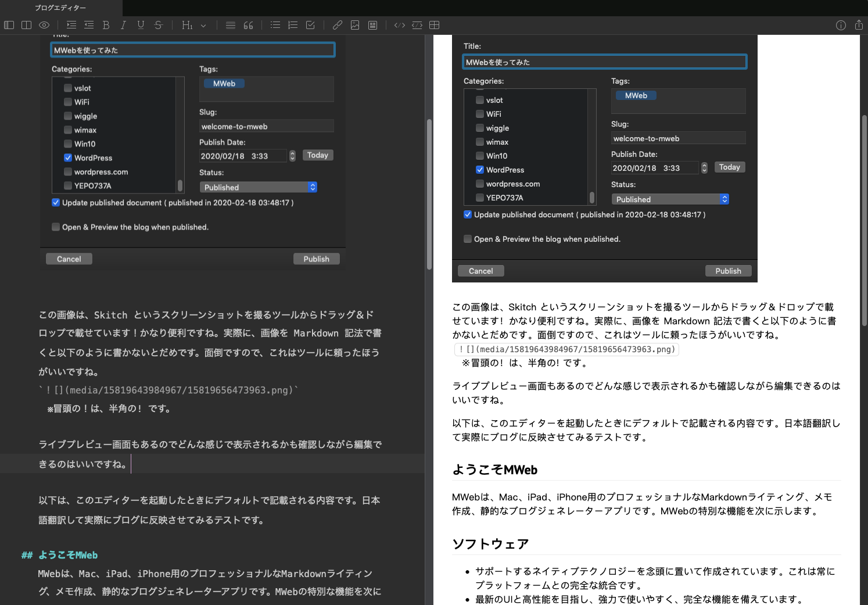This screenshot has height=605, width=868.
Task: Insert an image from the toolbar
Action: click(x=355, y=25)
